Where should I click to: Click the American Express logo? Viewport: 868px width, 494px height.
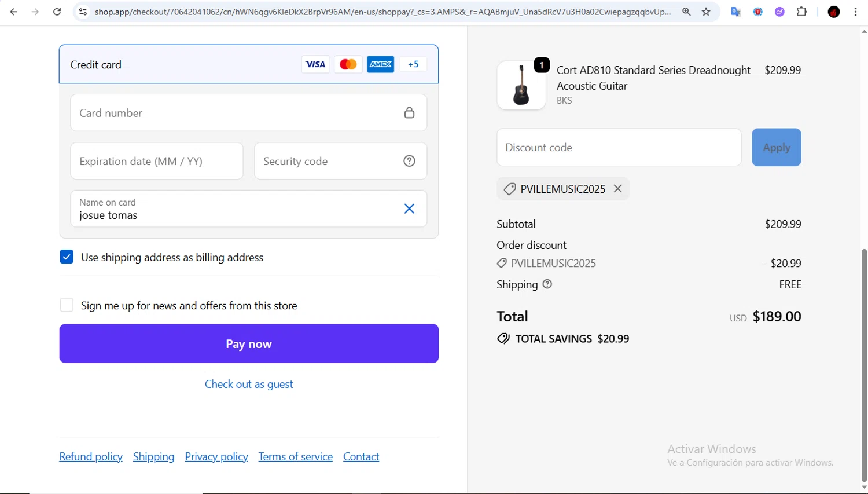pyautogui.click(x=381, y=64)
